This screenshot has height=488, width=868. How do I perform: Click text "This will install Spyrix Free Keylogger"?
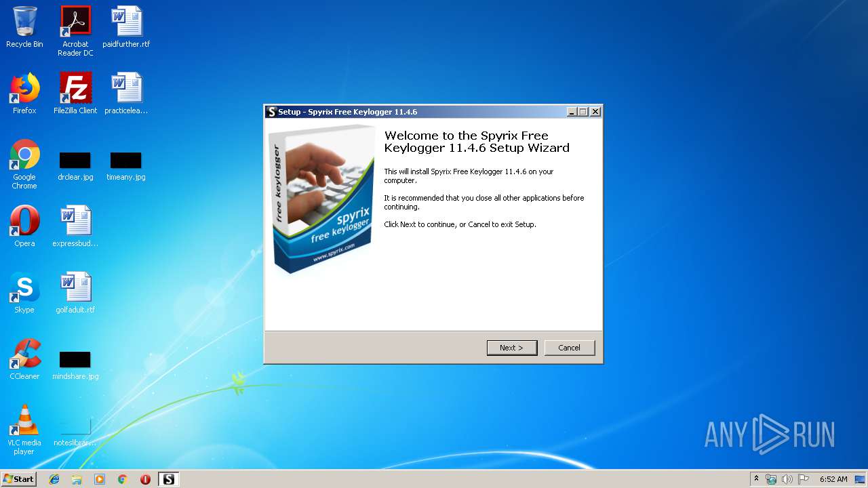pos(444,172)
